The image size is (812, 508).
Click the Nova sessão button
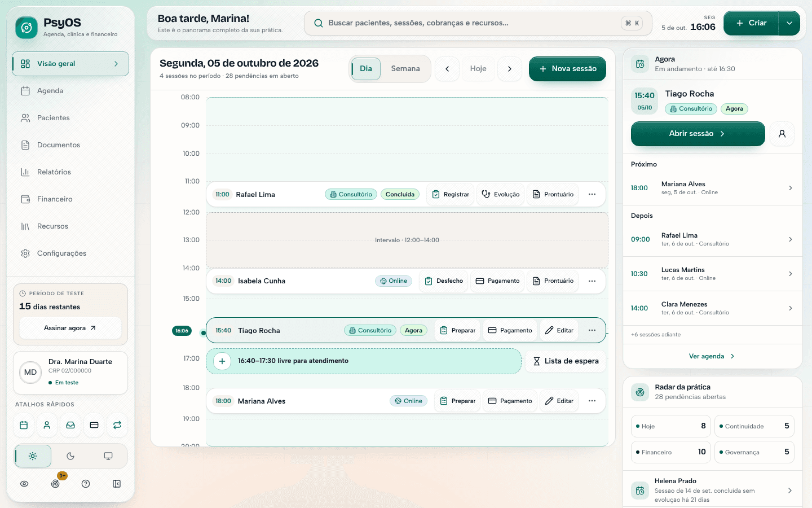(x=567, y=69)
